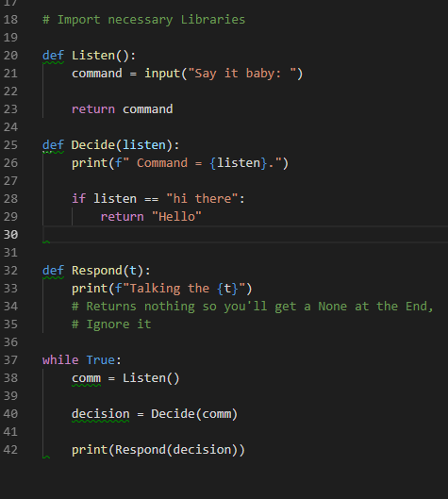
Task: Click the 'decision' variable on line 40
Action: pyautogui.click(x=101, y=414)
